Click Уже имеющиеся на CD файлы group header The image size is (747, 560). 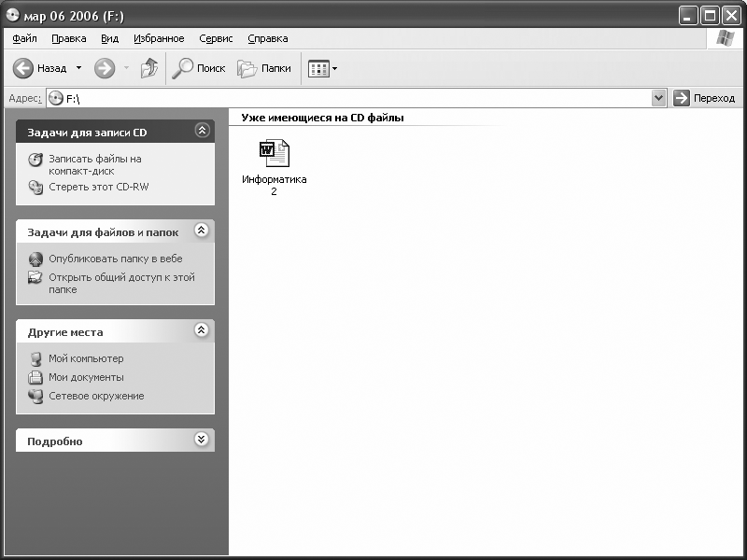tap(322, 118)
